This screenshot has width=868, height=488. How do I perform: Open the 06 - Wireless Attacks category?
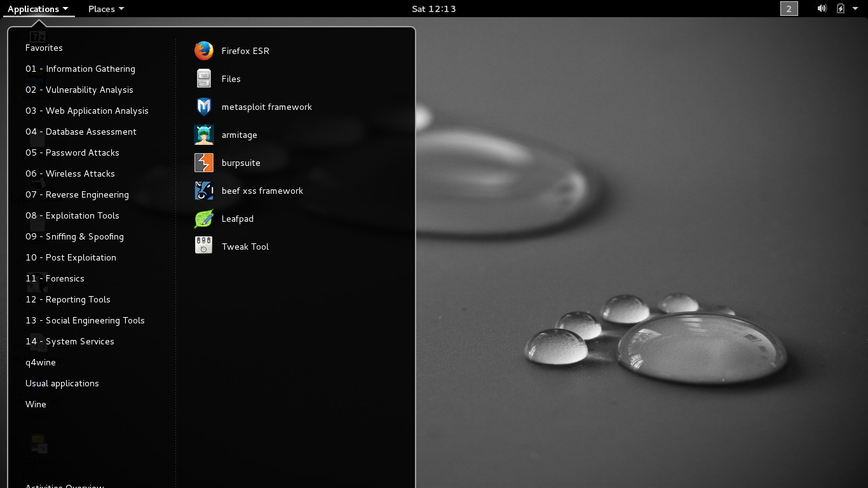[70, 173]
